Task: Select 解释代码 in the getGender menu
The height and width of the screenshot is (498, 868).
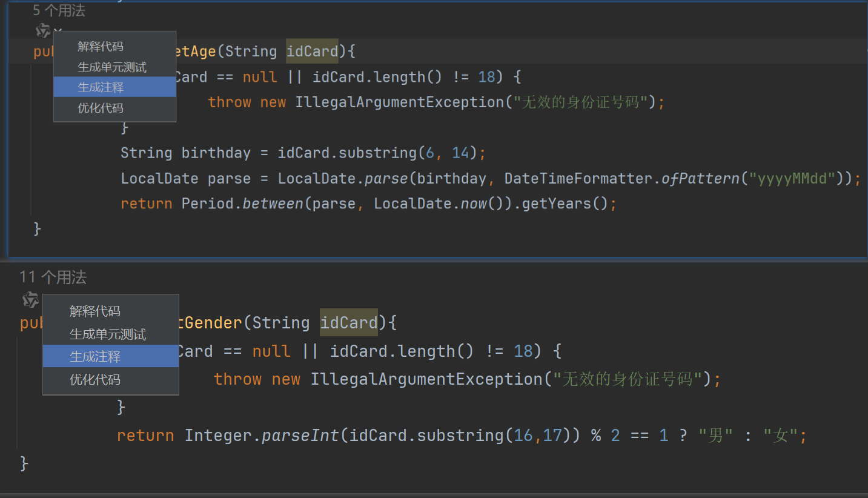Action: pyautogui.click(x=95, y=311)
